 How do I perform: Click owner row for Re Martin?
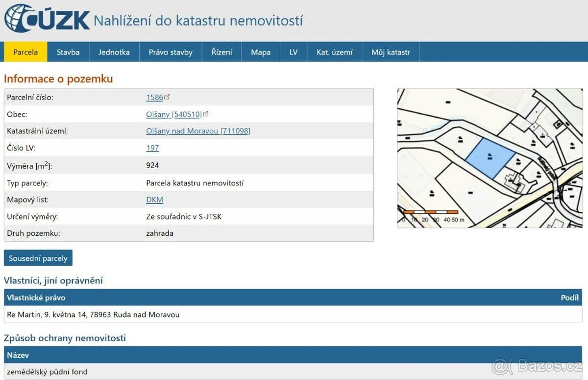(x=93, y=314)
